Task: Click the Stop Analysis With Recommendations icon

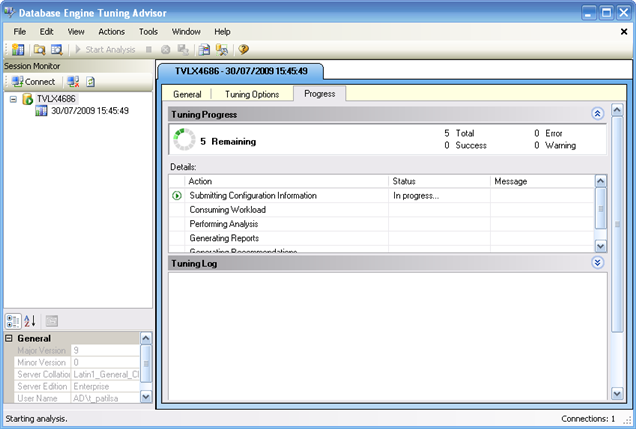Action: (x=165, y=49)
